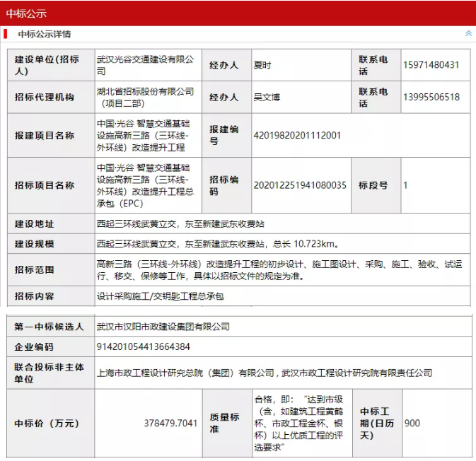This screenshot has height=461, width=476.
Task: Click the 建设单位(招标人) label
Action: pyautogui.click(x=47, y=65)
